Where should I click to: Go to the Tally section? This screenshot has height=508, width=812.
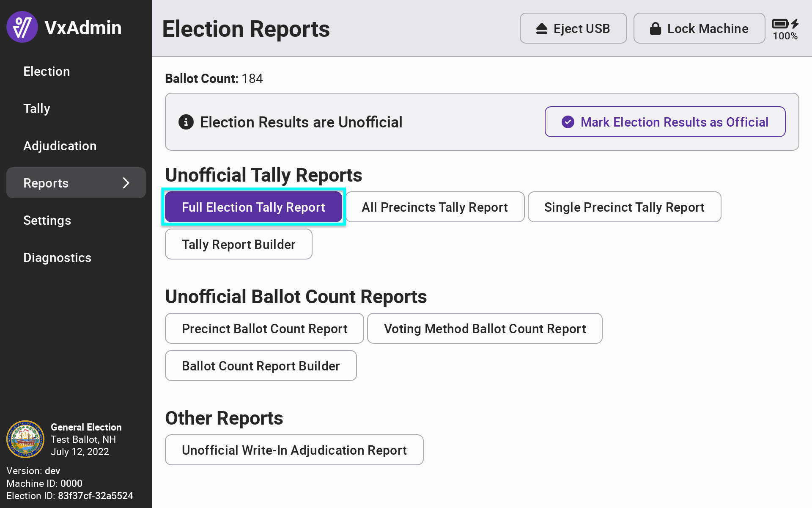[x=37, y=108]
